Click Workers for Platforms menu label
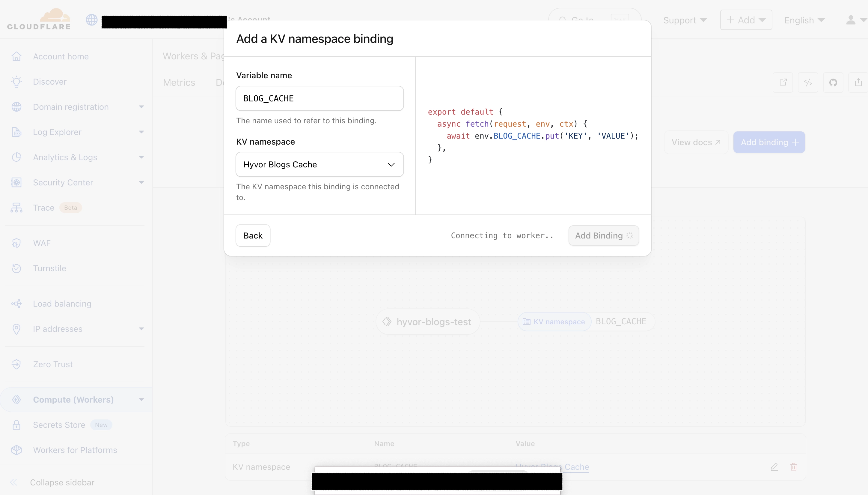This screenshot has height=495, width=868. tap(75, 450)
